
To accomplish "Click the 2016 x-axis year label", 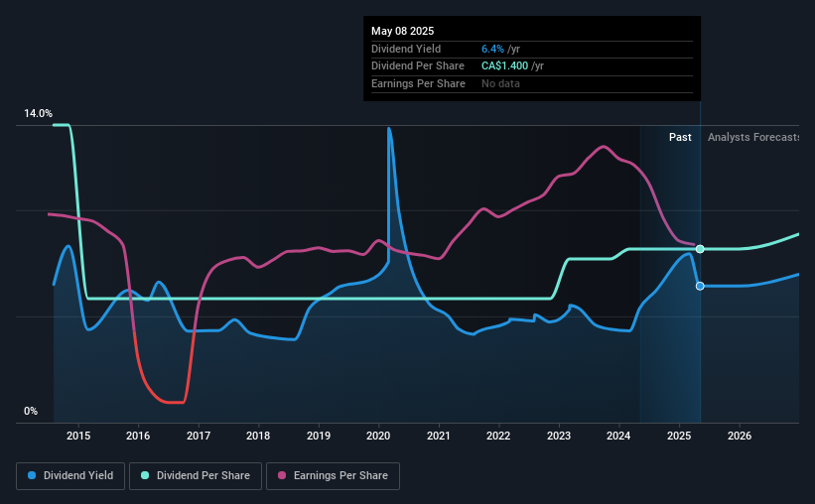I will point(138,436).
